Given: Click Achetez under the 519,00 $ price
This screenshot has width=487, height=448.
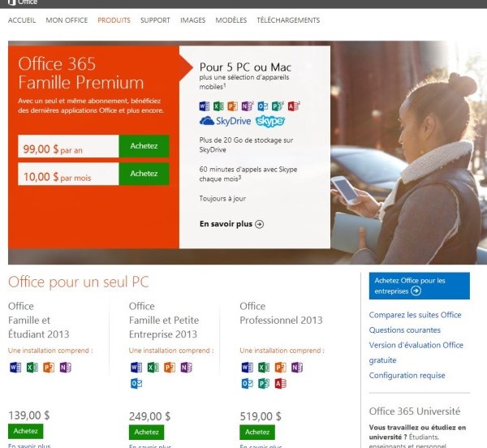Looking at the screenshot, I should [257, 432].
